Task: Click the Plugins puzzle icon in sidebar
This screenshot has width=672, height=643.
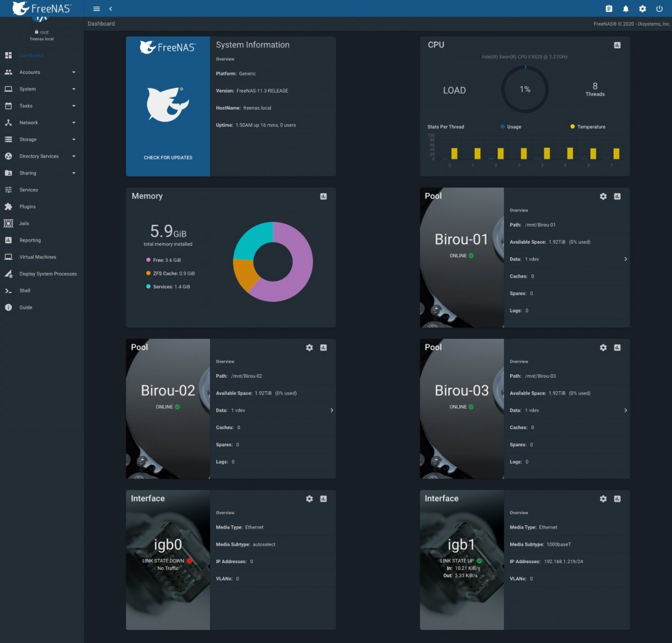Action: coord(9,207)
